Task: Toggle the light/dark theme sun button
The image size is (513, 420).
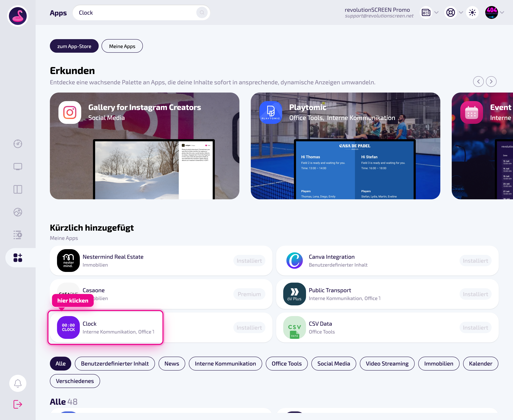Action: 472,13
